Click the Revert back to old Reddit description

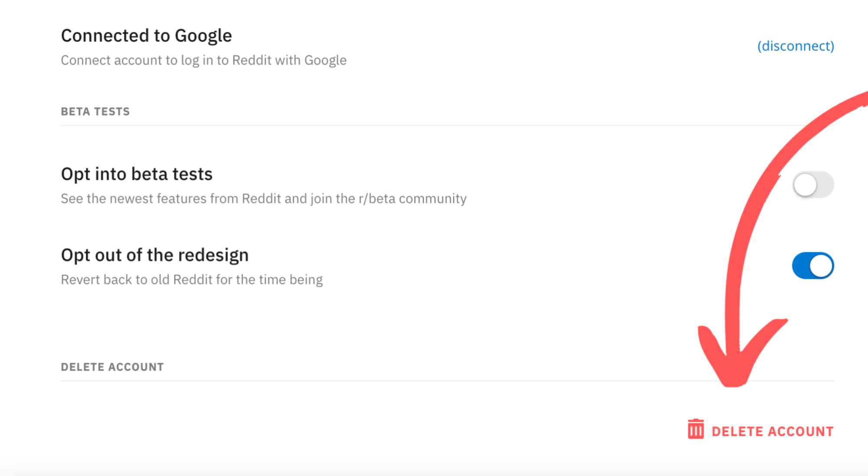tap(192, 280)
